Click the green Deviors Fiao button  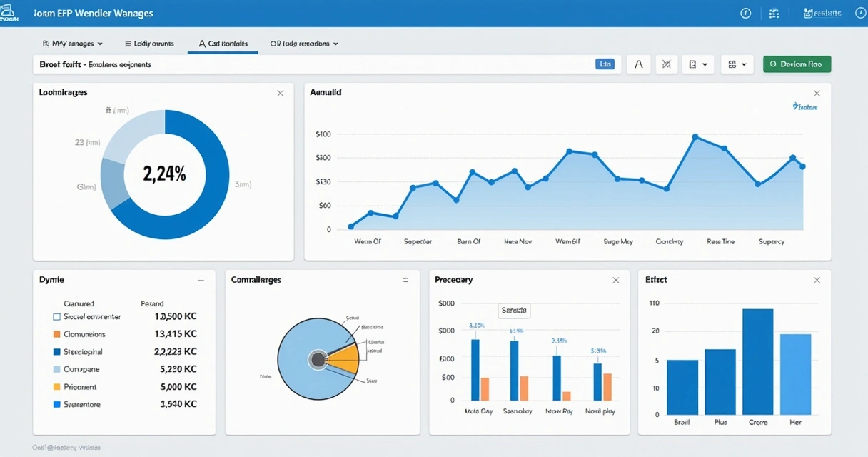click(x=797, y=64)
